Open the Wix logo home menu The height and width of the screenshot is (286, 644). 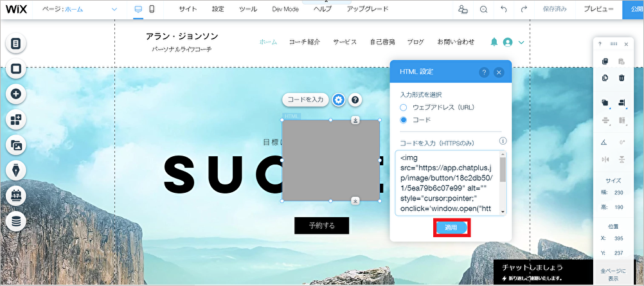[17, 9]
